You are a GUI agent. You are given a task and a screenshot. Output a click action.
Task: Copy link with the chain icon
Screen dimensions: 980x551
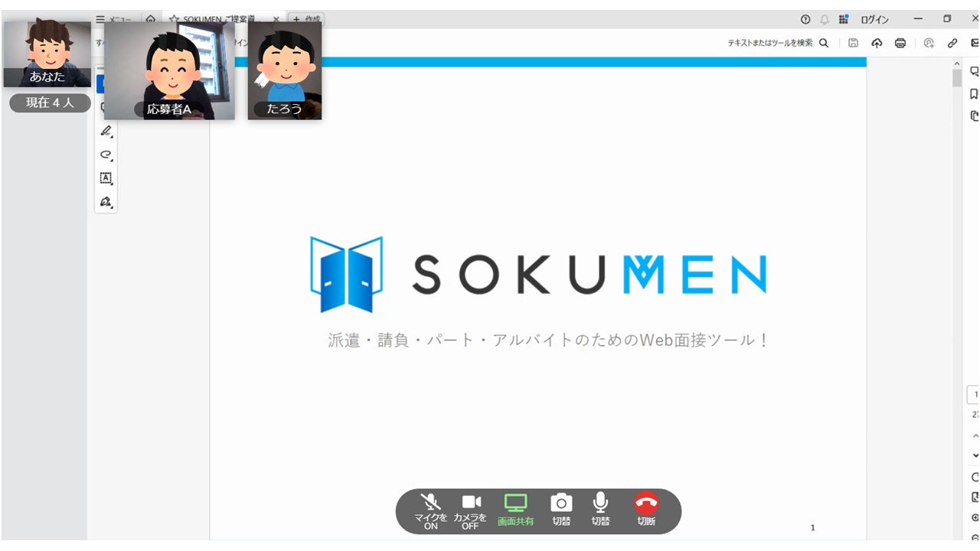coord(952,43)
